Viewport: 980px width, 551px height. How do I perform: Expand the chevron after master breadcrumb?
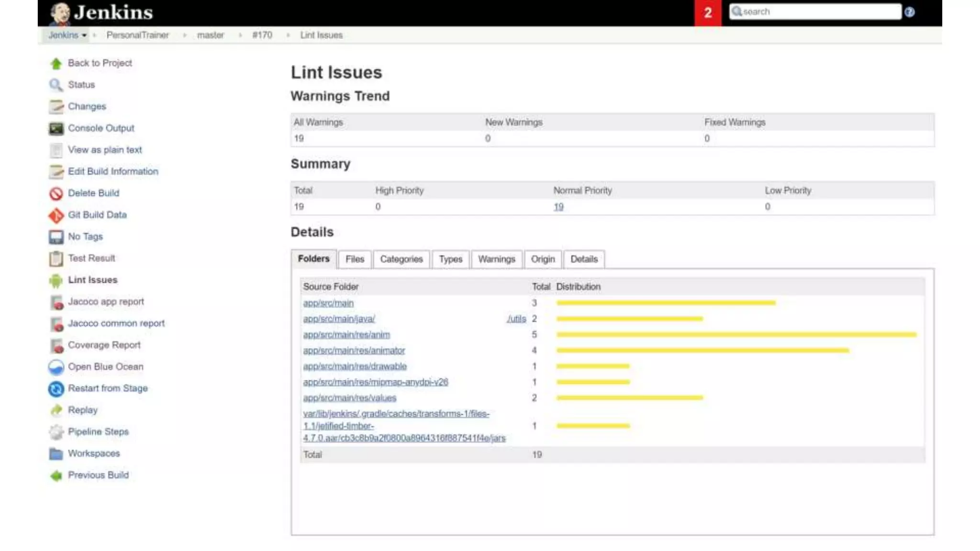click(x=240, y=35)
